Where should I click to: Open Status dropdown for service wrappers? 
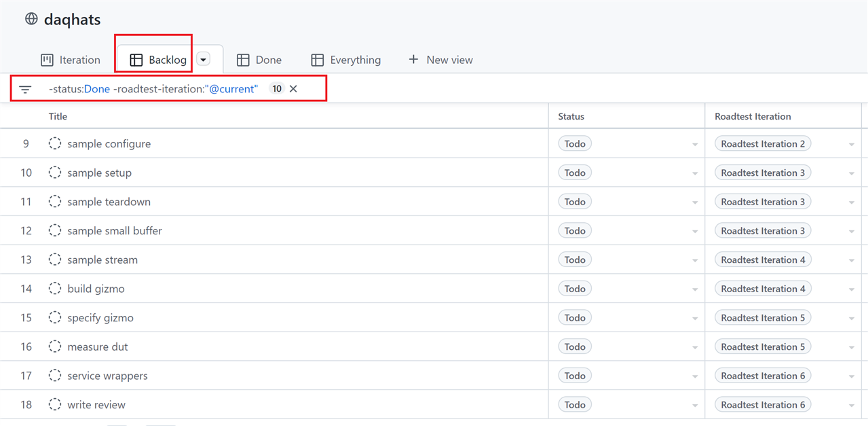(695, 376)
